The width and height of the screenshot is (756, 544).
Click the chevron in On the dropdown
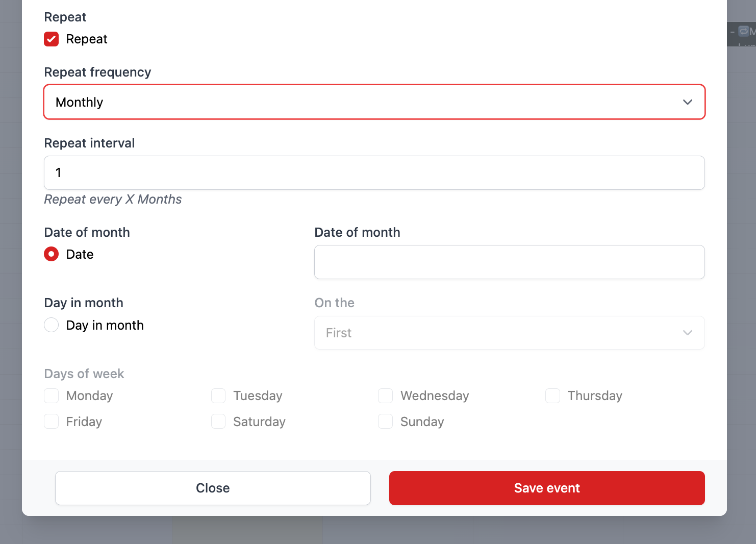click(x=687, y=333)
